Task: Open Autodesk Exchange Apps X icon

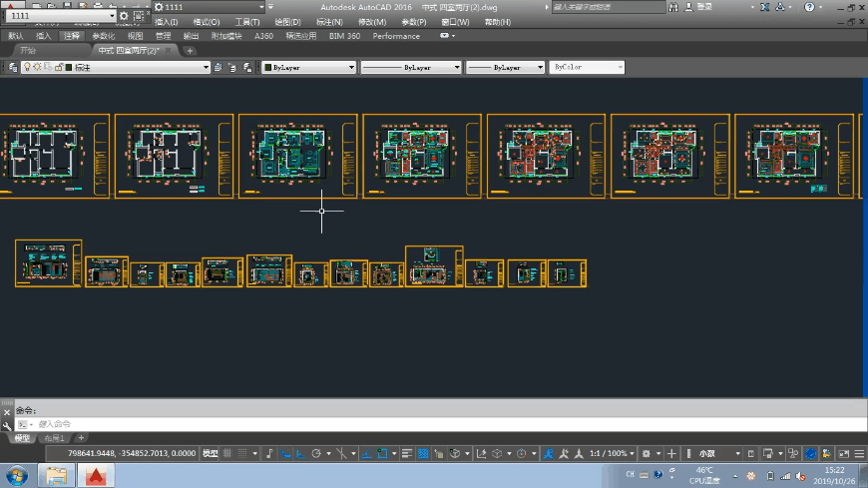Action: click(x=764, y=7)
